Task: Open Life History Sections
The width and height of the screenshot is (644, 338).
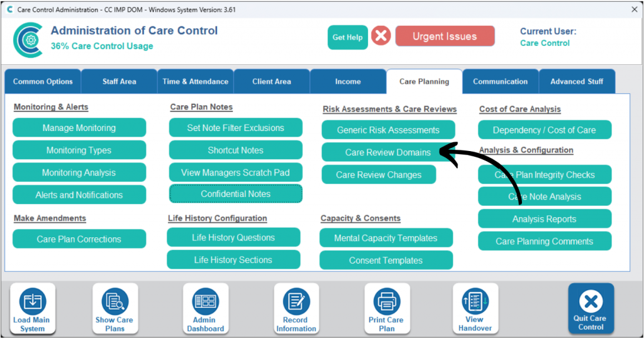Action: (233, 260)
